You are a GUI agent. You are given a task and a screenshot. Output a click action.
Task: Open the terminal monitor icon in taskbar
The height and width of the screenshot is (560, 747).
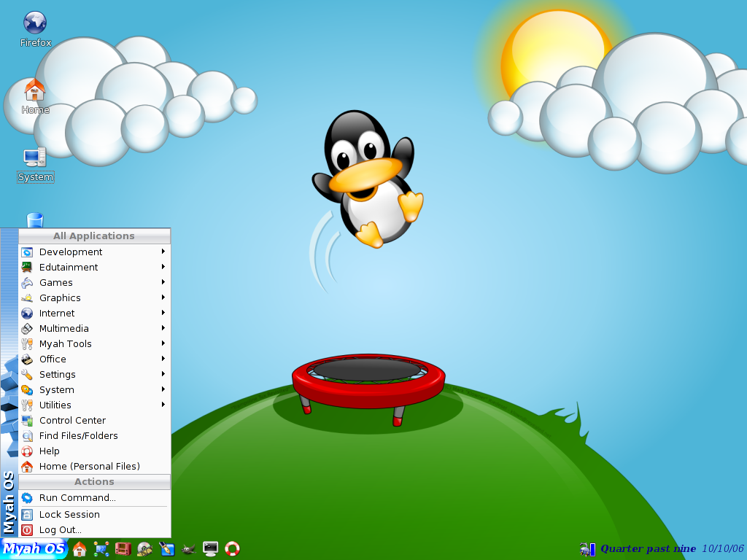pos(210,548)
